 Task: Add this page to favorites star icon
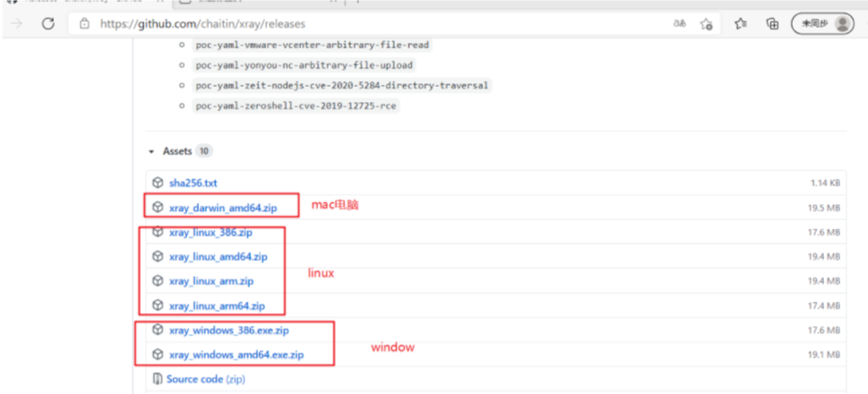706,24
